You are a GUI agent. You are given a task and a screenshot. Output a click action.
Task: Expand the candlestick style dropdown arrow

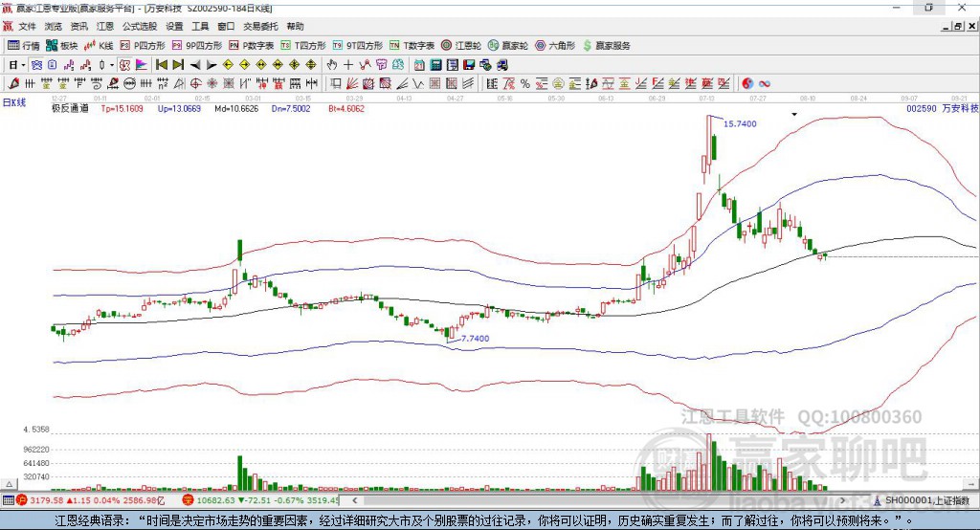pos(112,65)
